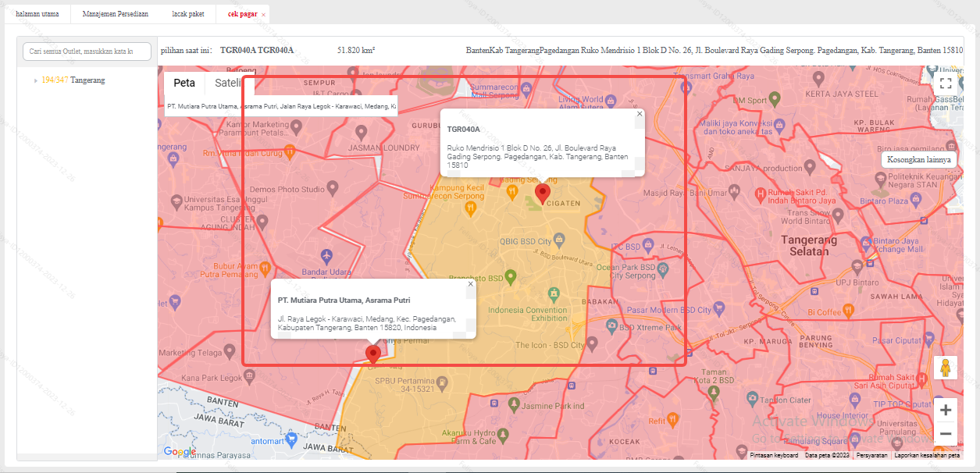The image size is (980, 473).
Task: Click the 51.820 km² area value
Action: [x=356, y=50]
